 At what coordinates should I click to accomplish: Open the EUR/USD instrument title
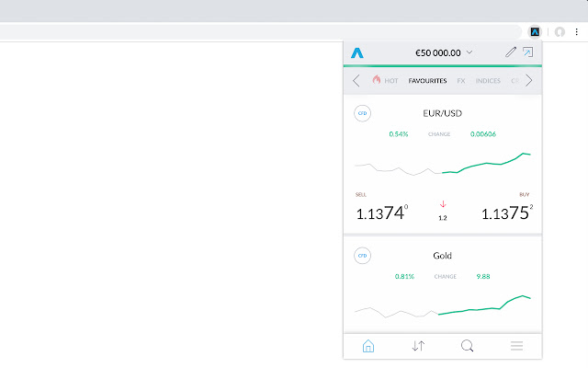(x=443, y=113)
